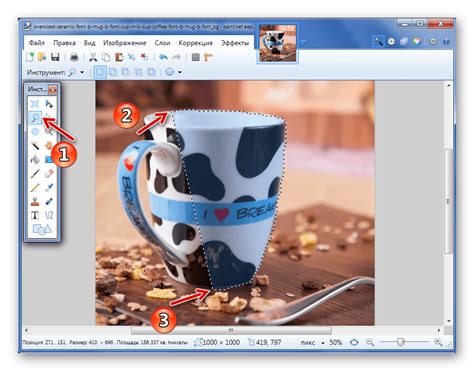Click zoom out magnifier in status bar
This screenshot has height=371, width=474.
coord(370,342)
